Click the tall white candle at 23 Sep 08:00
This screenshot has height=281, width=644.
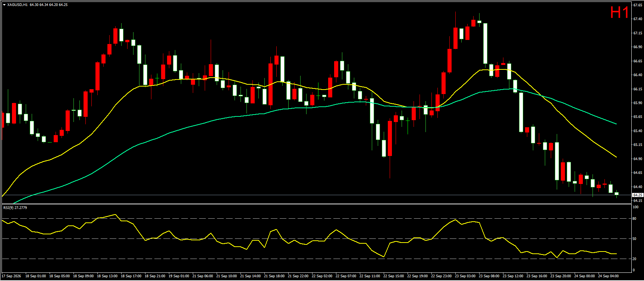[485, 44]
